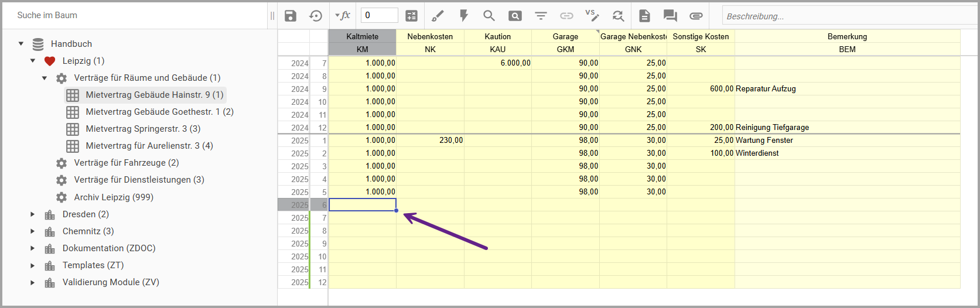This screenshot has width=980, height=308.
Task: Click the lightning bolt action icon
Action: (x=464, y=16)
